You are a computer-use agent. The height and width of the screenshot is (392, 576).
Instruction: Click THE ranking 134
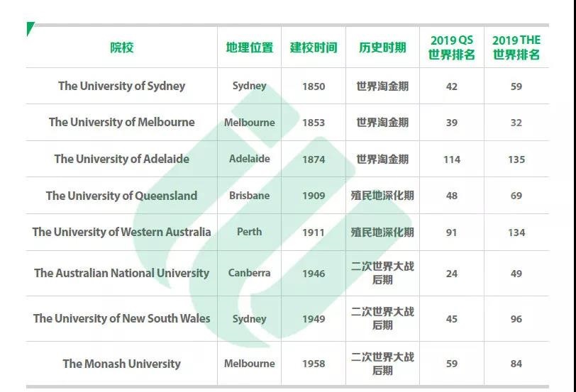tap(516, 233)
